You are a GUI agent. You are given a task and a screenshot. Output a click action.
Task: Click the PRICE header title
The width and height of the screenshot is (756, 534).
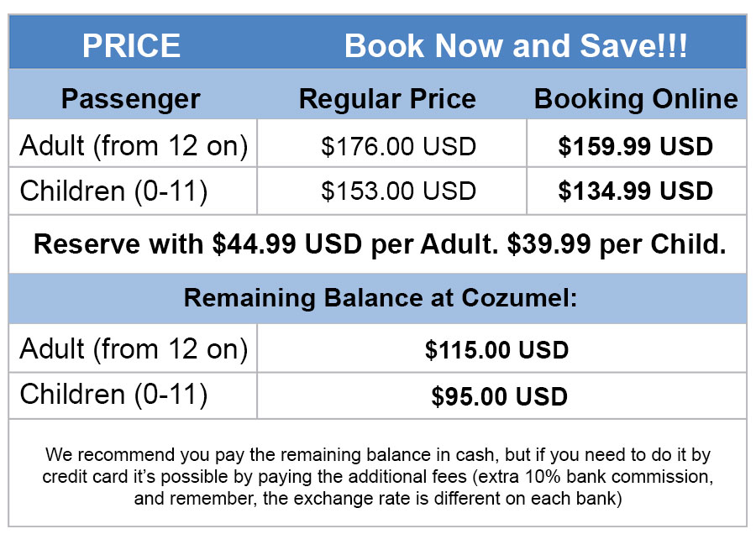131,45
